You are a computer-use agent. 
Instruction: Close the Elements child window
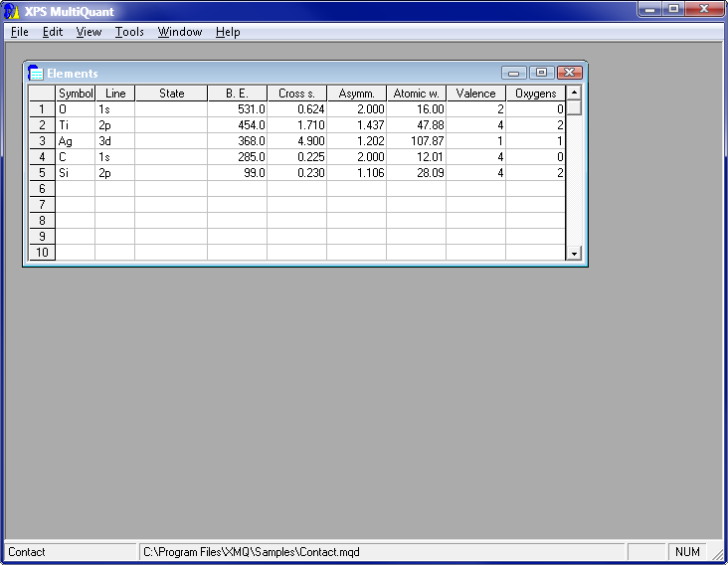coord(569,73)
